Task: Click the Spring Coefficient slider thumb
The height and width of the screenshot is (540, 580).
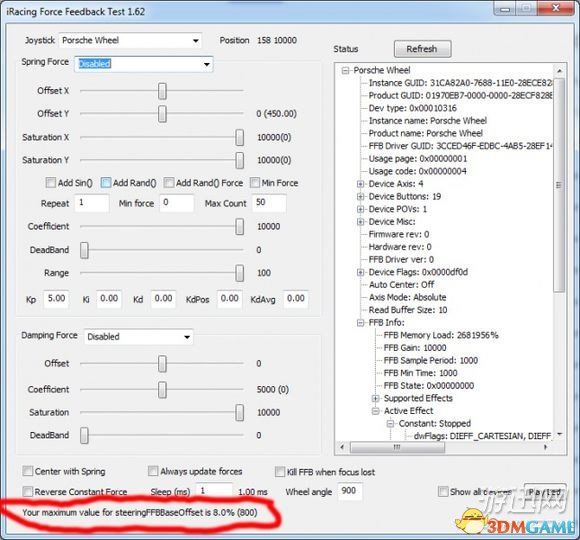Action: click(x=240, y=227)
